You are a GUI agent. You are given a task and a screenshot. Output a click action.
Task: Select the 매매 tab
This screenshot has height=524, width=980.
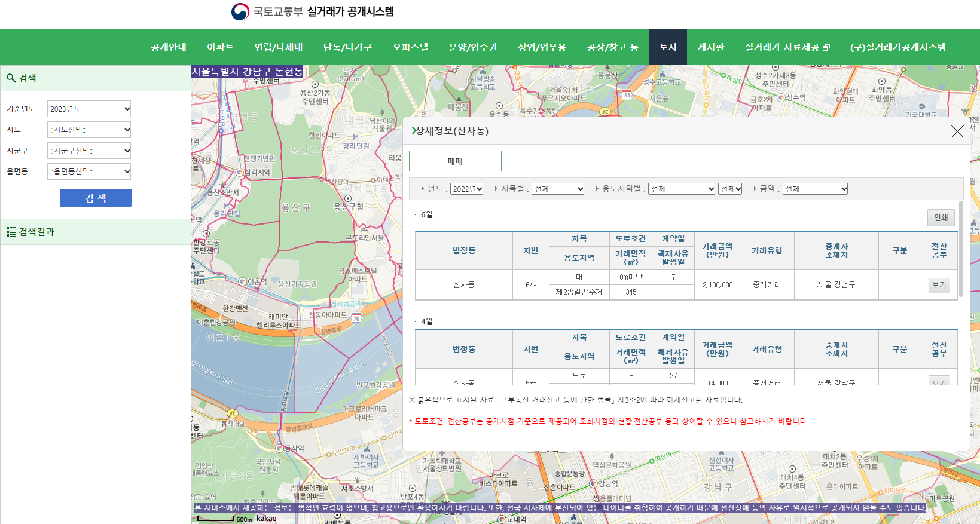[455, 161]
